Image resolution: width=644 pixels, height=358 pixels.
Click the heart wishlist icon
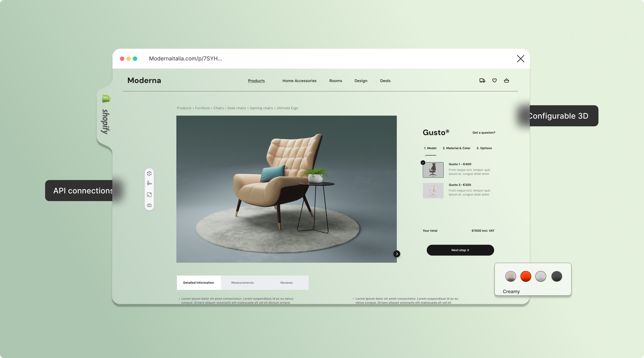tap(494, 80)
